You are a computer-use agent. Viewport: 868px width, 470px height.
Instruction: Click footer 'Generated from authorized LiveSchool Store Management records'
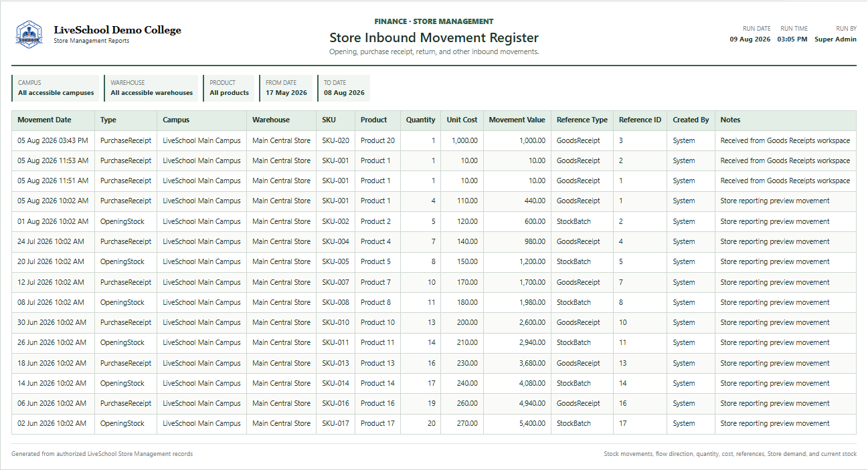[x=102, y=454]
